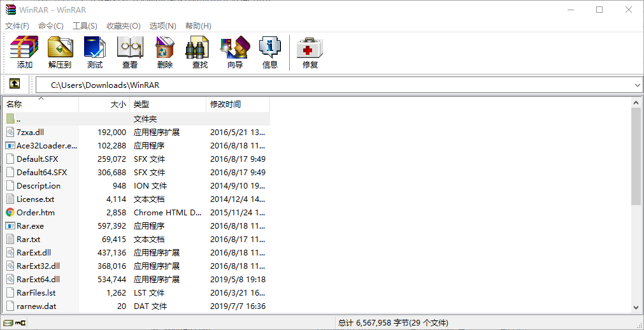Open the 工具(S) menu
The height and width of the screenshot is (330, 644).
pos(85,26)
